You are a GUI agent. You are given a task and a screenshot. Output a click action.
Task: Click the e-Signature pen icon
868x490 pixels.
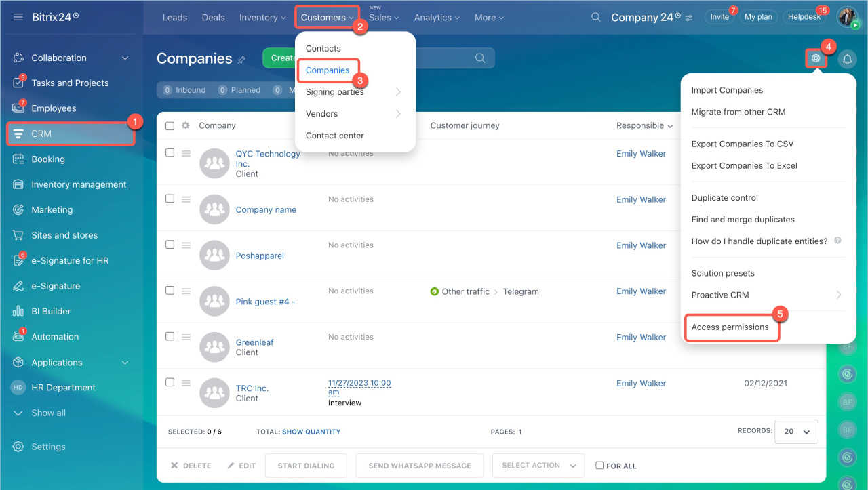click(x=18, y=286)
